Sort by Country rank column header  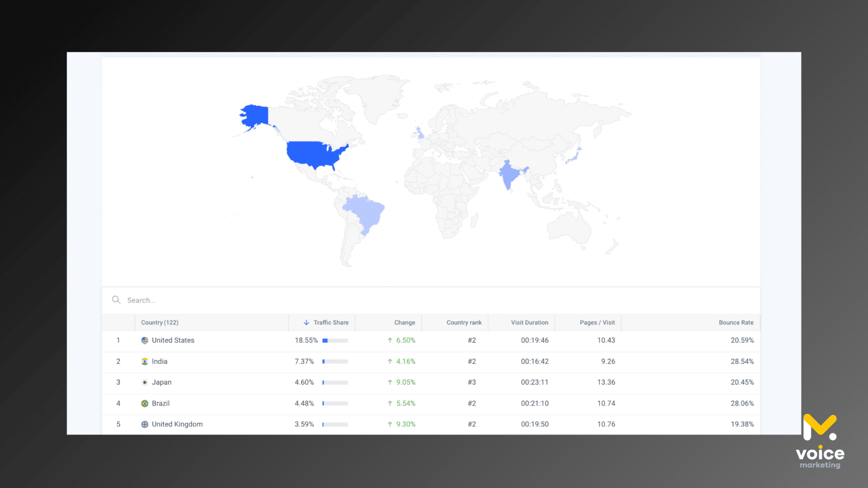(x=464, y=323)
